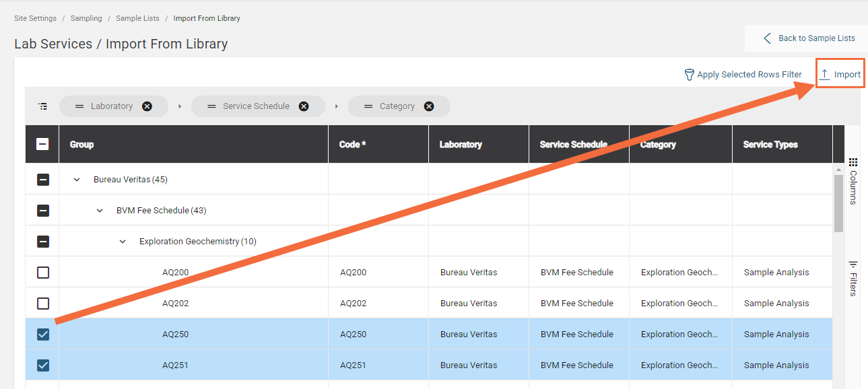
Task: Remove the Category grouping chip
Action: 429,106
